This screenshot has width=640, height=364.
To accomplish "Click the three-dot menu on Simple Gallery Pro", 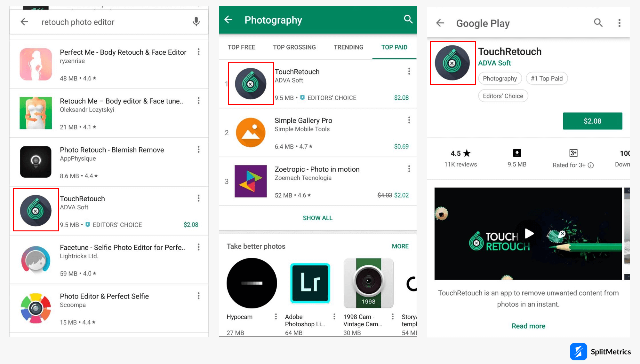I will pos(408,122).
